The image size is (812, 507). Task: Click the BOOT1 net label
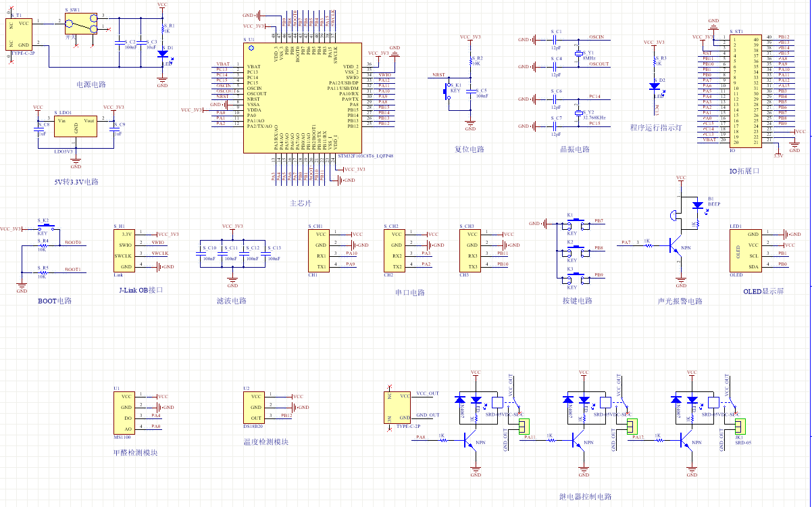click(73, 269)
